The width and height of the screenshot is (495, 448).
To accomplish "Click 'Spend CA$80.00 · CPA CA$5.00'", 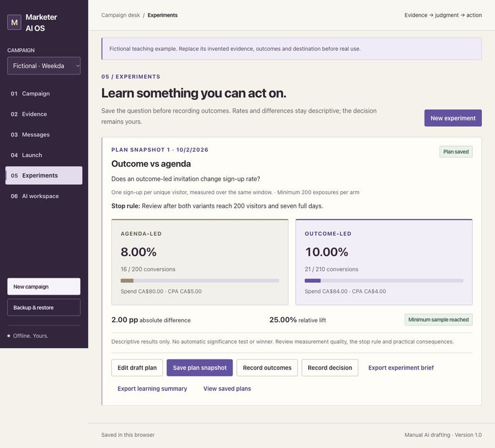I will point(161,291).
